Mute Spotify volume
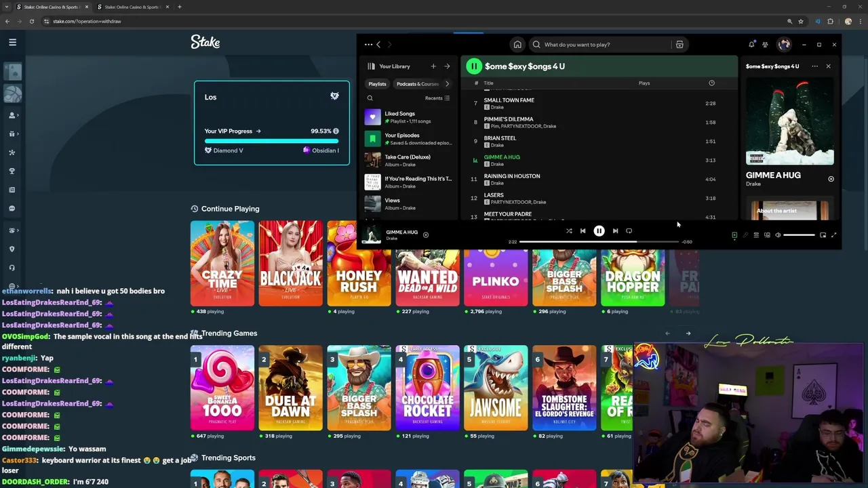This screenshot has height=488, width=868. tap(778, 235)
